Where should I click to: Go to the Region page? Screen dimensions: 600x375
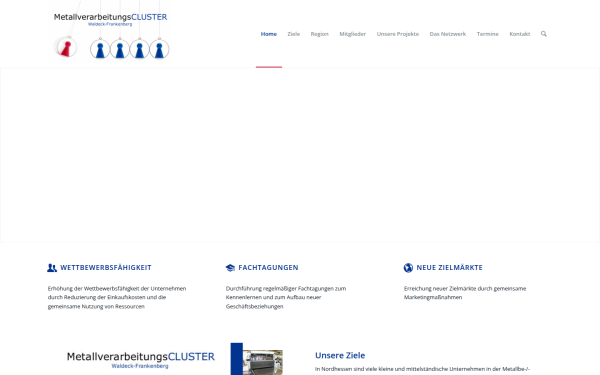[320, 34]
